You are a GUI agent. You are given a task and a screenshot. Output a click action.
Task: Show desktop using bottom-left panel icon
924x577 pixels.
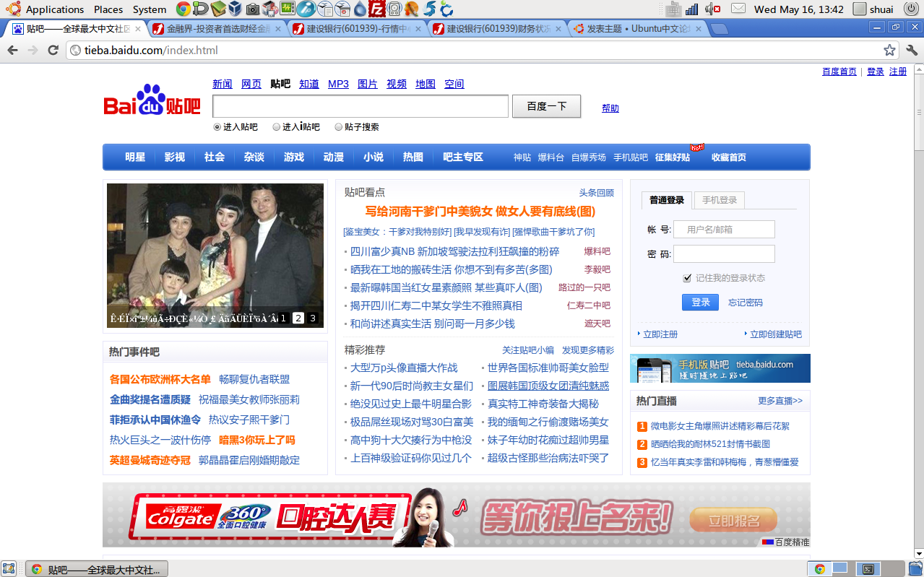click(9, 568)
